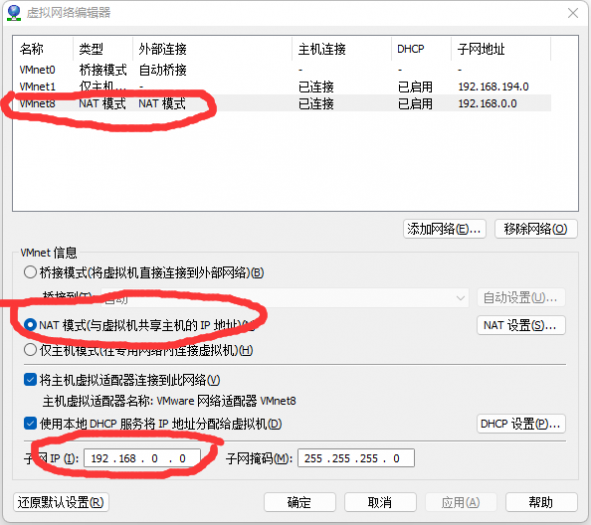The image size is (591, 525).
Task: Open DHCP 设置 dialog button
Action: coord(521,424)
